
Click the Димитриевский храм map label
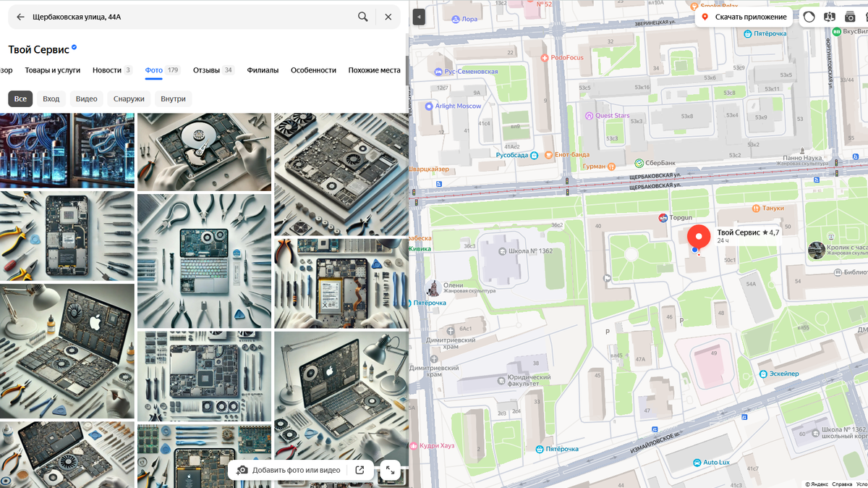[x=450, y=343]
